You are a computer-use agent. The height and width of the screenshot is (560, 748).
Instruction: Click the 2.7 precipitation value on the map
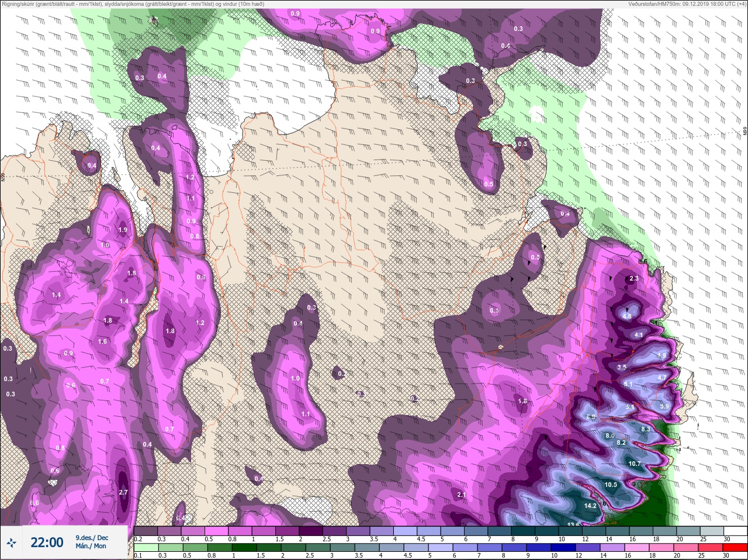pyautogui.click(x=123, y=492)
